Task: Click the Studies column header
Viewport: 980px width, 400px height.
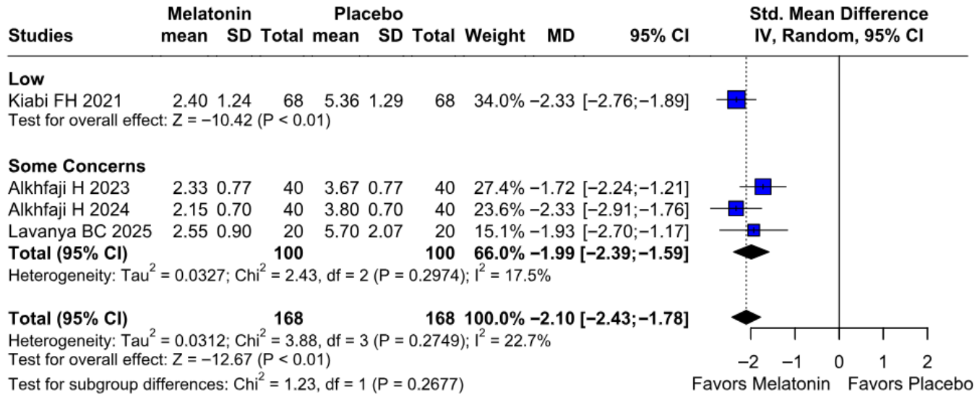Action: [x=40, y=35]
